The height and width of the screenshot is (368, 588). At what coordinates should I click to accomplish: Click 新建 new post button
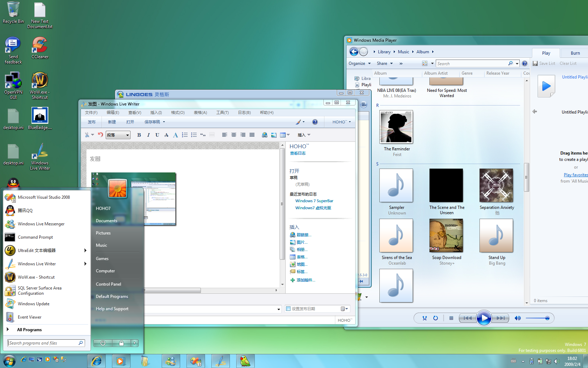[112, 122]
